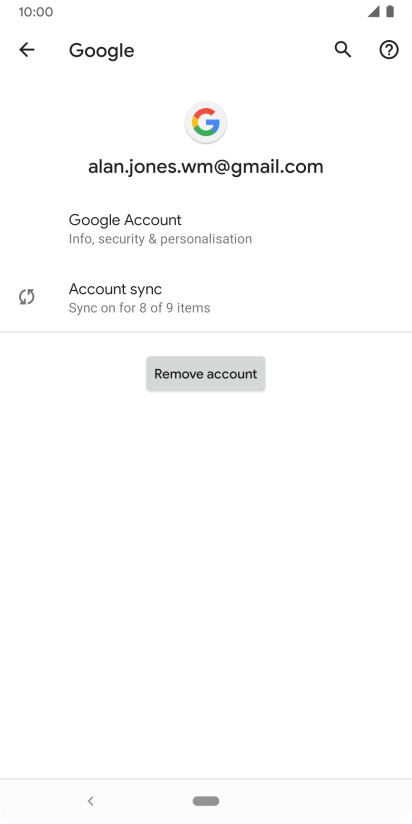Tap the cellular signal icon in status bar
The height and width of the screenshot is (824, 412).
374,12
